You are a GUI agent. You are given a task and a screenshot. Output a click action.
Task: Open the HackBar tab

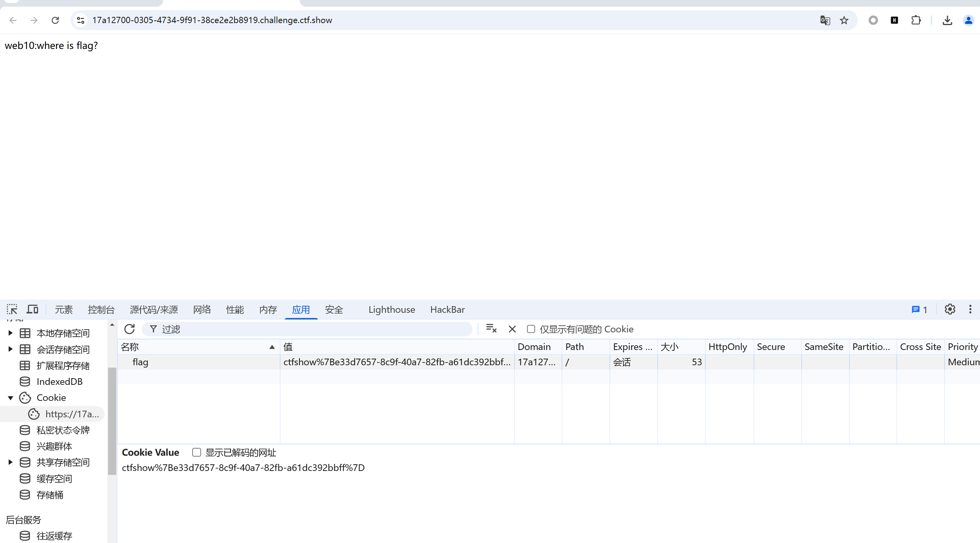pos(447,310)
